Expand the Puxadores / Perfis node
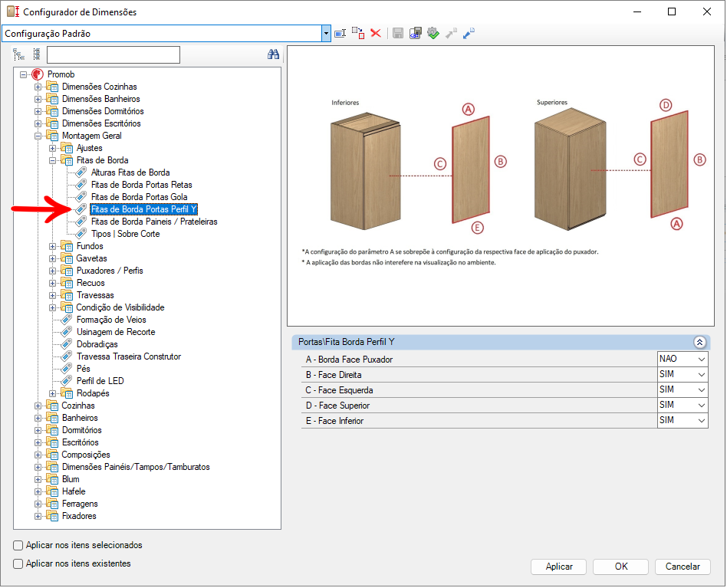727x588 pixels. click(x=52, y=271)
